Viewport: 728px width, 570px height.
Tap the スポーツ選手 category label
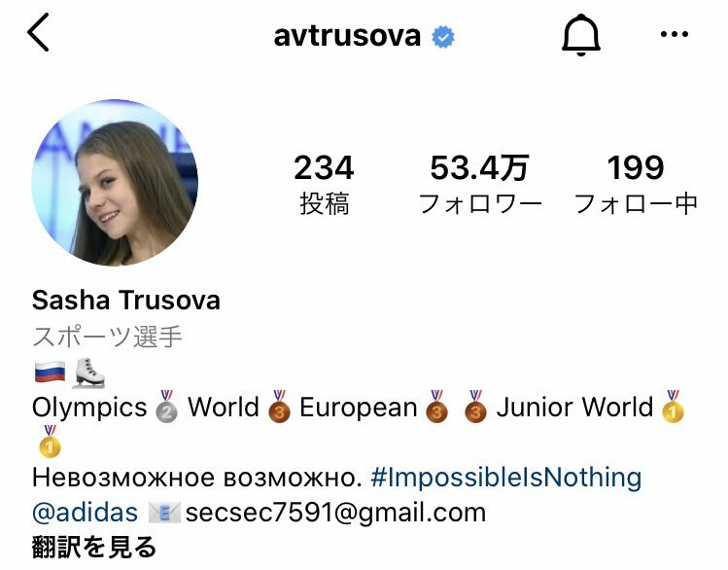[107, 337]
